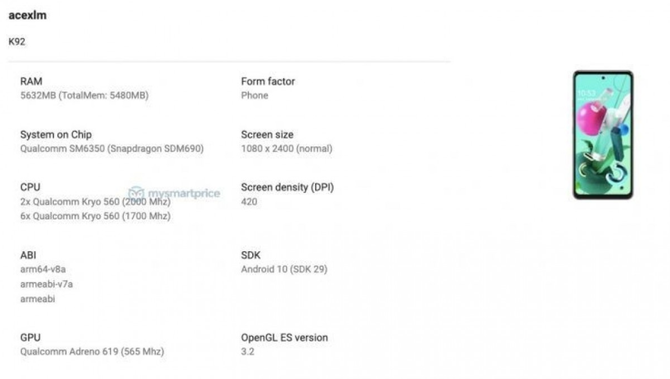The height and width of the screenshot is (379, 670).
Task: Click the Screen density 420 value
Action: [x=249, y=202]
